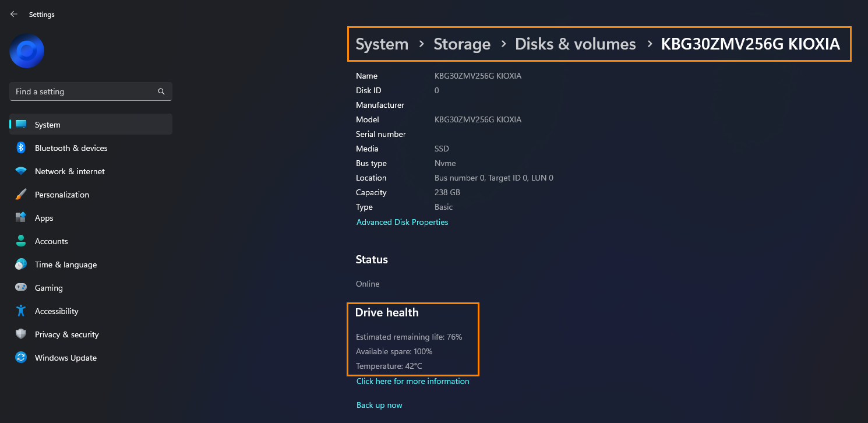Go to System in breadcrumb
This screenshot has height=423, width=868.
click(382, 44)
